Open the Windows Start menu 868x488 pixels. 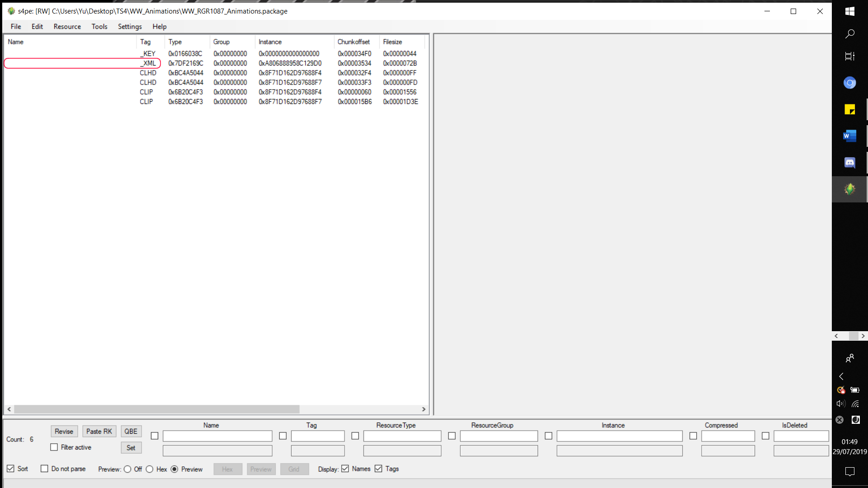[849, 11]
